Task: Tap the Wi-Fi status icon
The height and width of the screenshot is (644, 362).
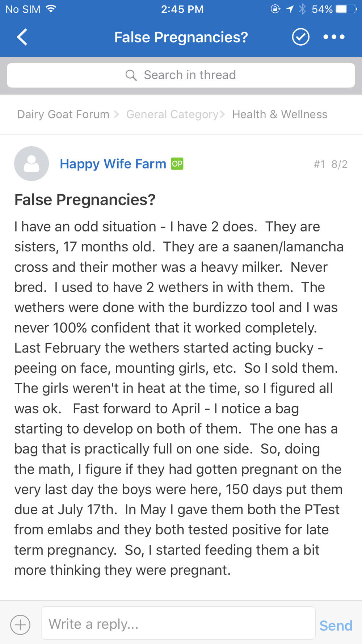Action: (x=51, y=9)
